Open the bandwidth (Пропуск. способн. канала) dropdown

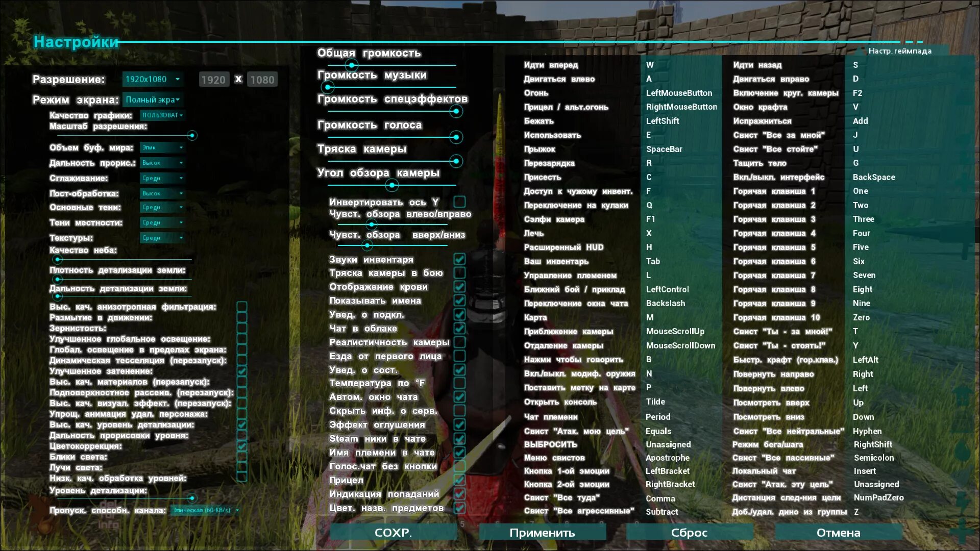pos(206,510)
